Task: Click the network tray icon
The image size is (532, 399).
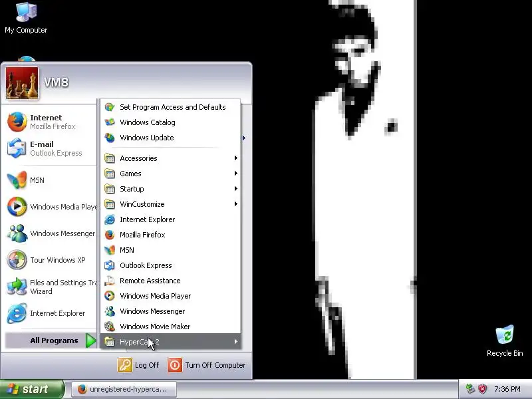Action: coord(470,389)
